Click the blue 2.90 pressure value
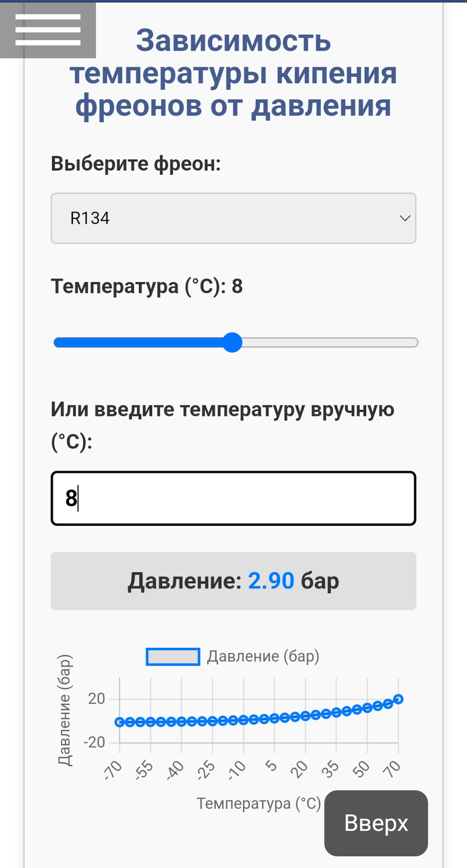This screenshot has width=467, height=868. (x=271, y=581)
